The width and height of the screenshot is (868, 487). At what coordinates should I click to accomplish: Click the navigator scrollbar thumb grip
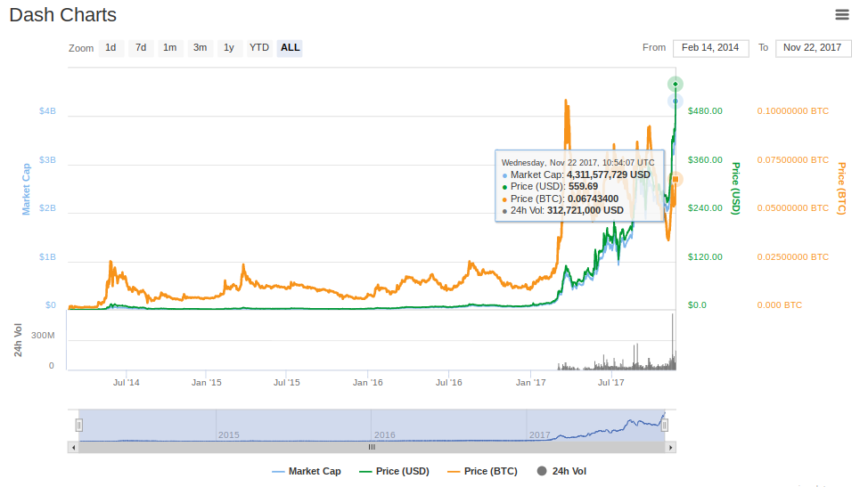coord(372,447)
